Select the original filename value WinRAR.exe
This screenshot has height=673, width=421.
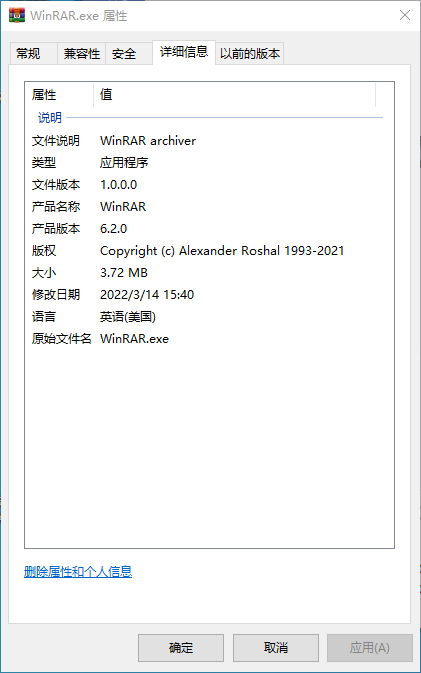coord(134,339)
